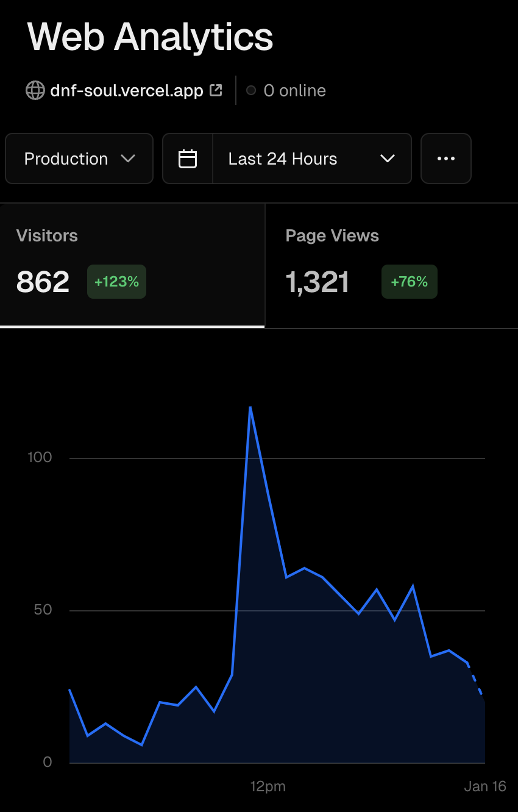This screenshot has width=518, height=812.
Task: Open the three-dots more options menu
Action: pyautogui.click(x=445, y=159)
